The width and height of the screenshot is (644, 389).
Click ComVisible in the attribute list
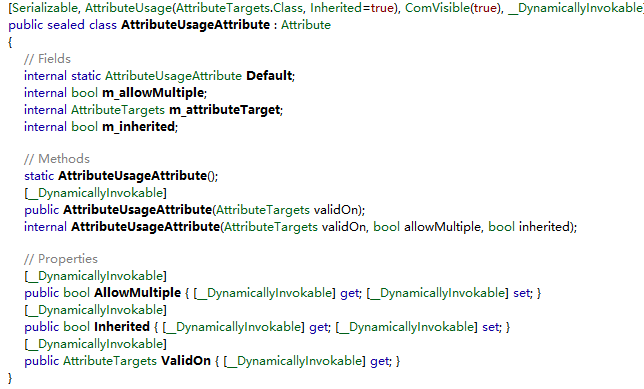tap(437, 8)
